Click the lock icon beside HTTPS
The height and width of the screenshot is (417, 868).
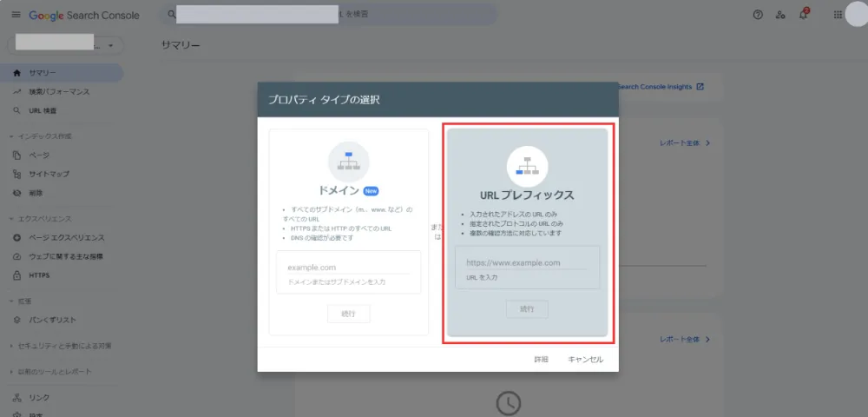click(x=16, y=275)
